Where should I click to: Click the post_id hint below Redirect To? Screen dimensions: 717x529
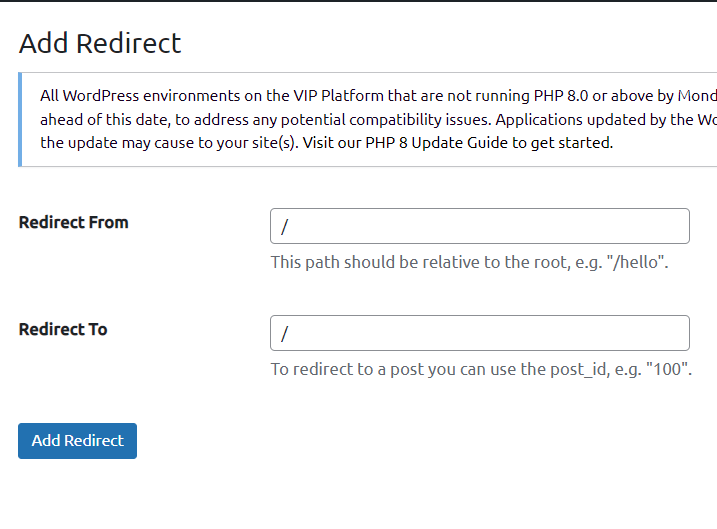tap(481, 369)
